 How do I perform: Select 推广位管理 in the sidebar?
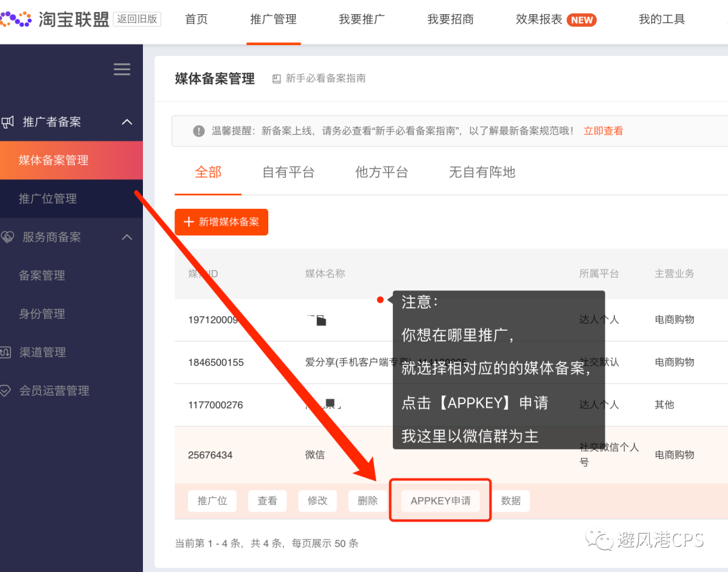tap(71, 199)
